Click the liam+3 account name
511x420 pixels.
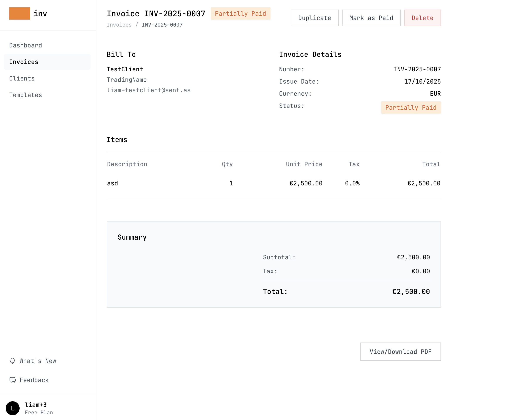click(36, 405)
